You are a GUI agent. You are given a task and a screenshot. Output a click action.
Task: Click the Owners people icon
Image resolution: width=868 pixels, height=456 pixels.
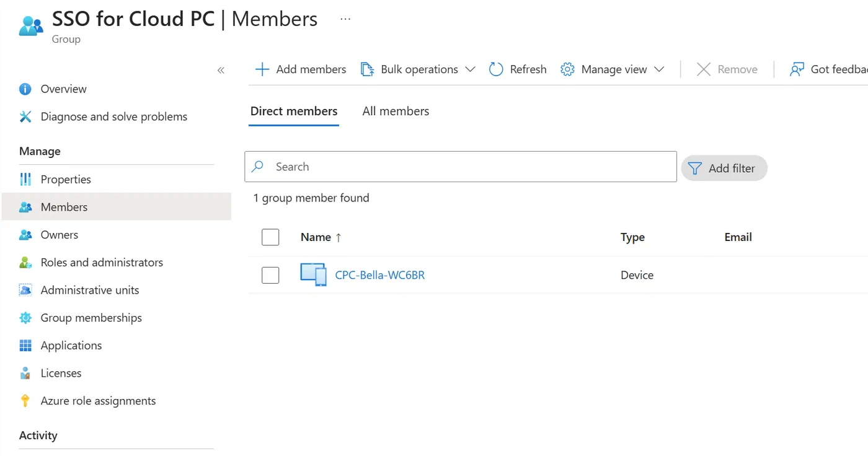tap(25, 235)
